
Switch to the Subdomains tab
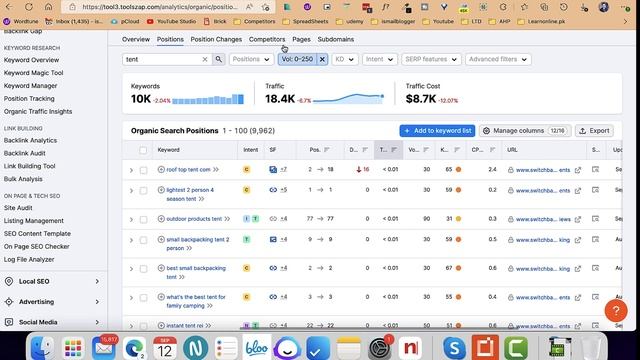coord(336,40)
